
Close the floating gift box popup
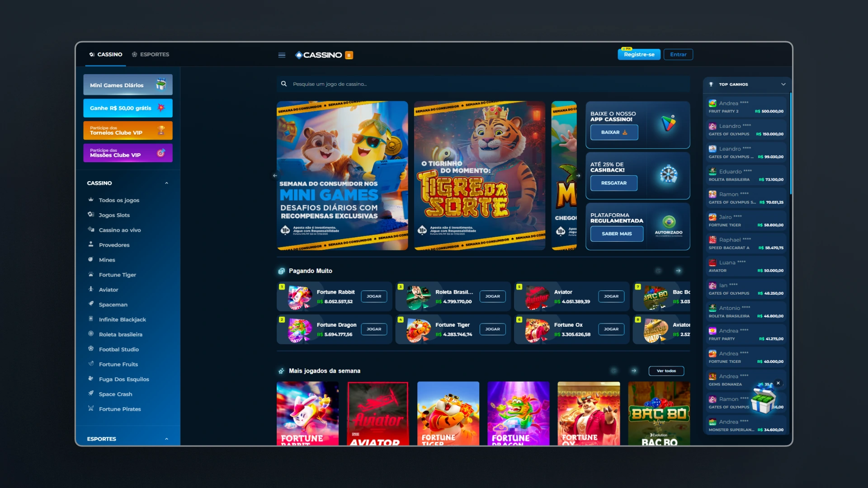778,383
